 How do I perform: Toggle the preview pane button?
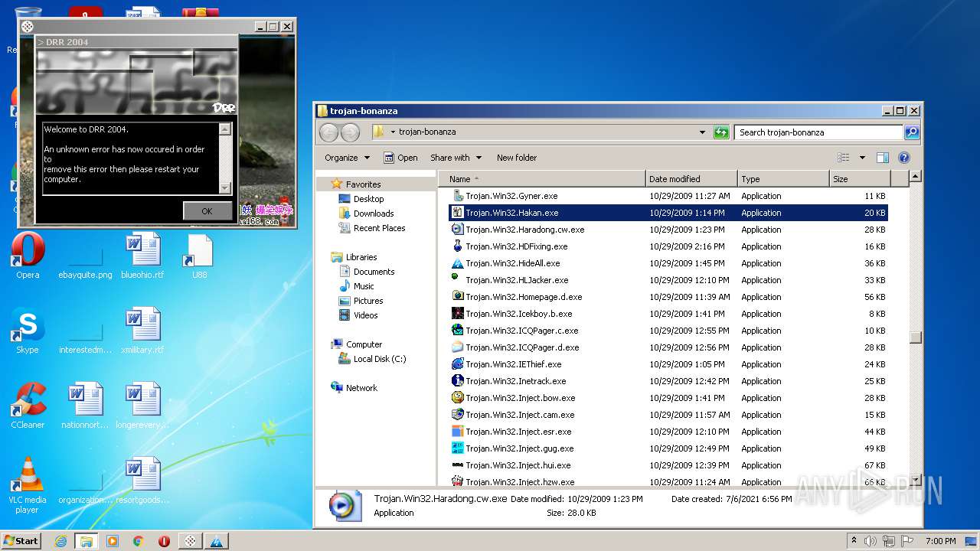[x=882, y=158]
